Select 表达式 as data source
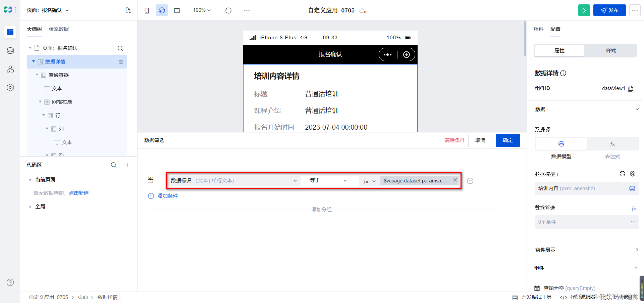The image size is (644, 303). (612, 144)
